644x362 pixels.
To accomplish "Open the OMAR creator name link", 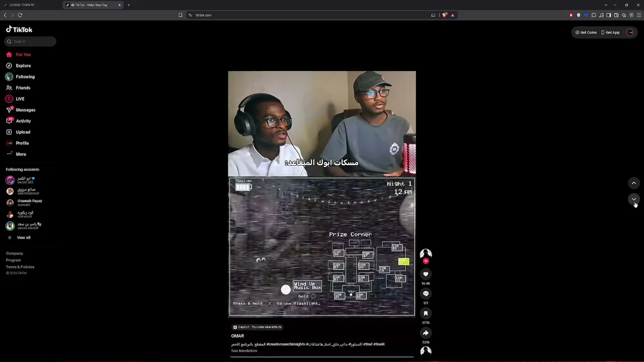I will (237, 336).
